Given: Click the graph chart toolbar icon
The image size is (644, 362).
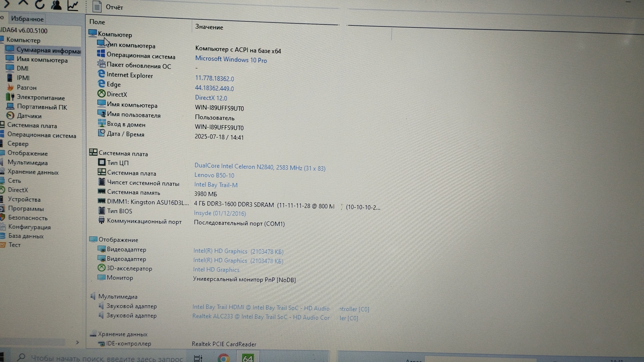Looking at the screenshot, I should coord(73,5).
